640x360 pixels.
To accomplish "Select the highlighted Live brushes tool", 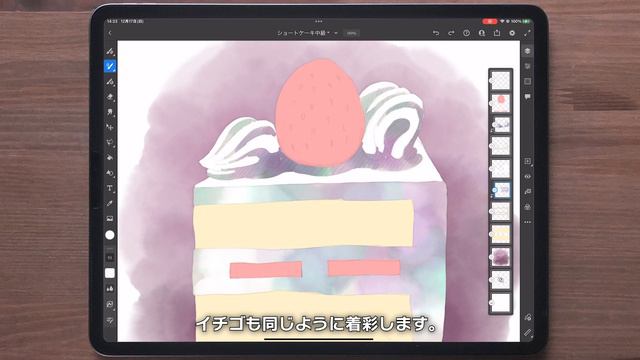I will (x=110, y=66).
